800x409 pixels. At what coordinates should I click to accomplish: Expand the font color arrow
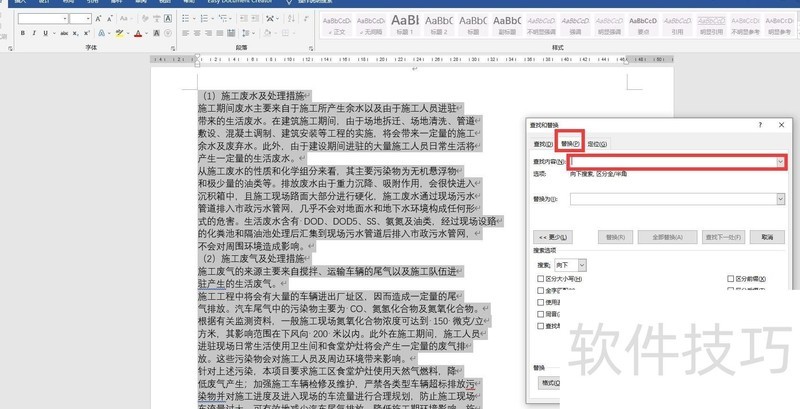[146, 33]
